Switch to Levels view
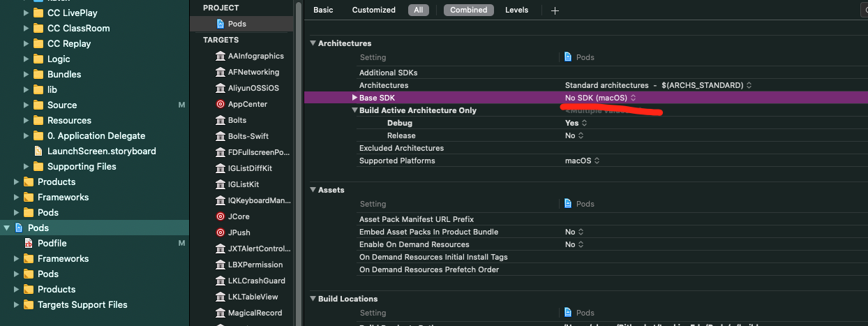 click(516, 10)
